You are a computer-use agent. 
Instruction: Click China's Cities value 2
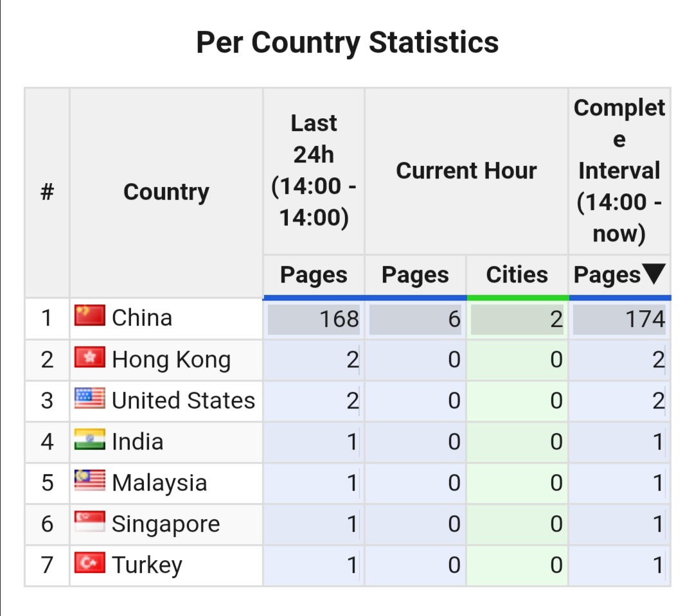click(x=556, y=319)
